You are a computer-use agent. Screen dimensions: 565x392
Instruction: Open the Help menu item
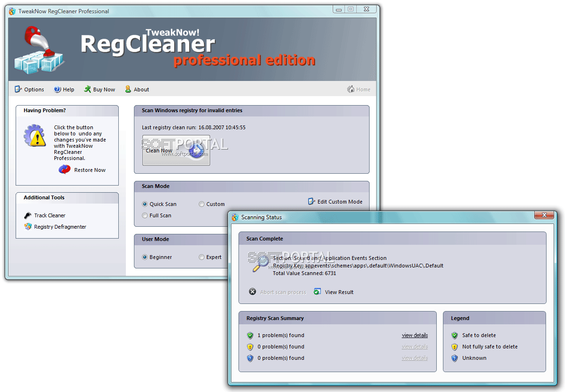click(x=64, y=89)
